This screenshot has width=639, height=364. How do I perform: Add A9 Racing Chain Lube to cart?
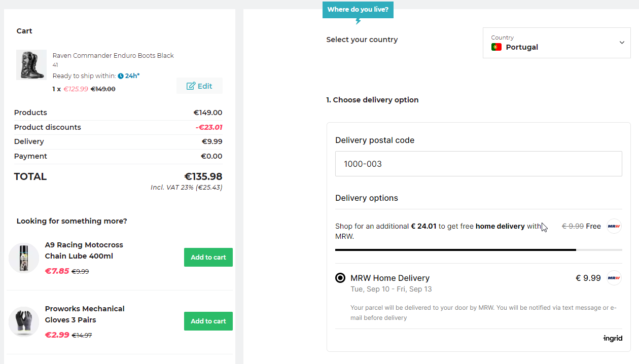click(x=208, y=258)
